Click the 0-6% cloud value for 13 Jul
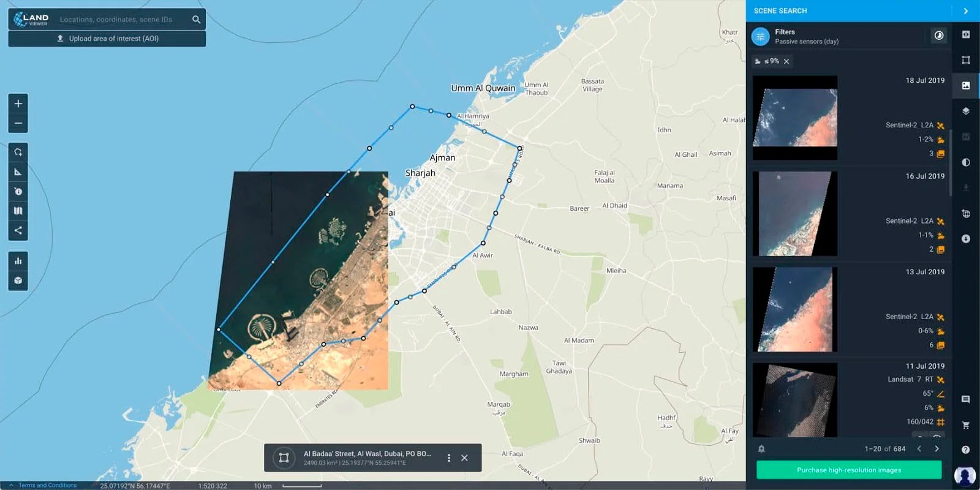Viewport: 980px width, 490px height. tap(925, 331)
